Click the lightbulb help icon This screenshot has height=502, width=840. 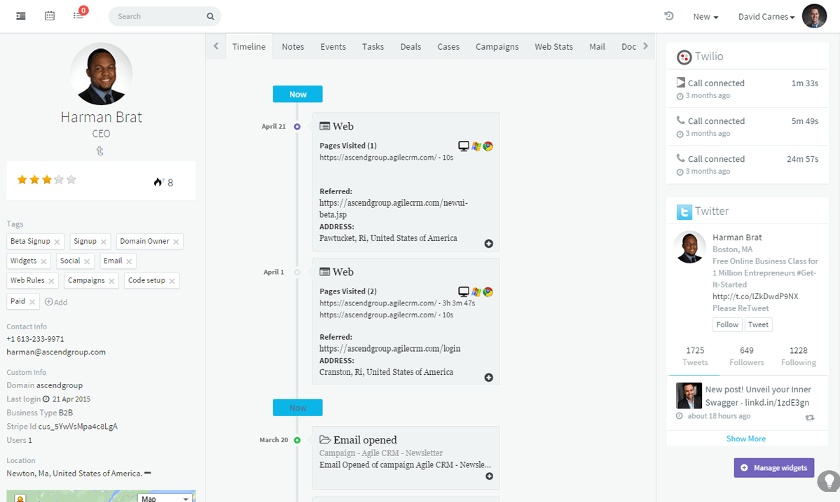point(829,481)
